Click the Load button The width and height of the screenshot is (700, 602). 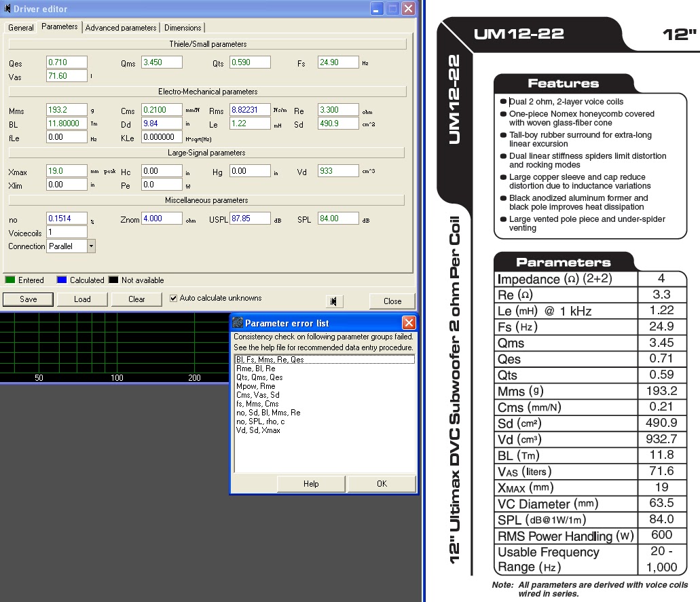[x=82, y=299]
